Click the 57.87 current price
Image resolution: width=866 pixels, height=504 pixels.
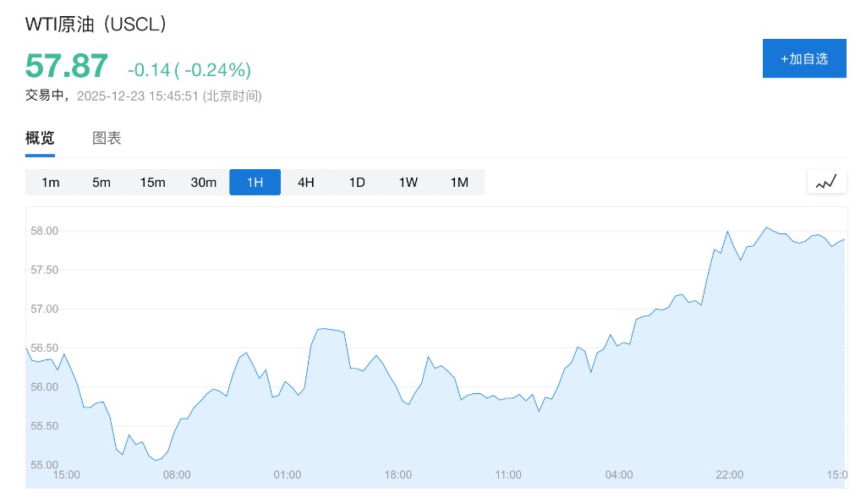coord(67,67)
